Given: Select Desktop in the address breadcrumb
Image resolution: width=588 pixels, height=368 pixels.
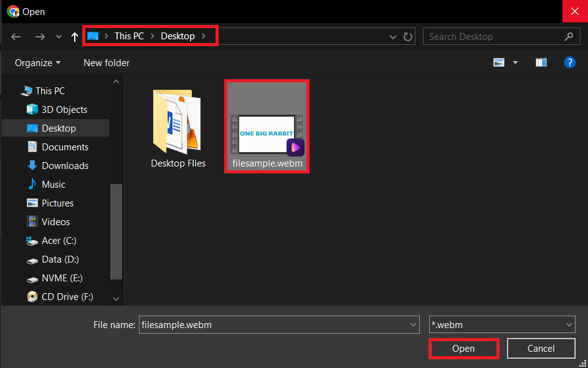Looking at the screenshot, I should pos(178,36).
